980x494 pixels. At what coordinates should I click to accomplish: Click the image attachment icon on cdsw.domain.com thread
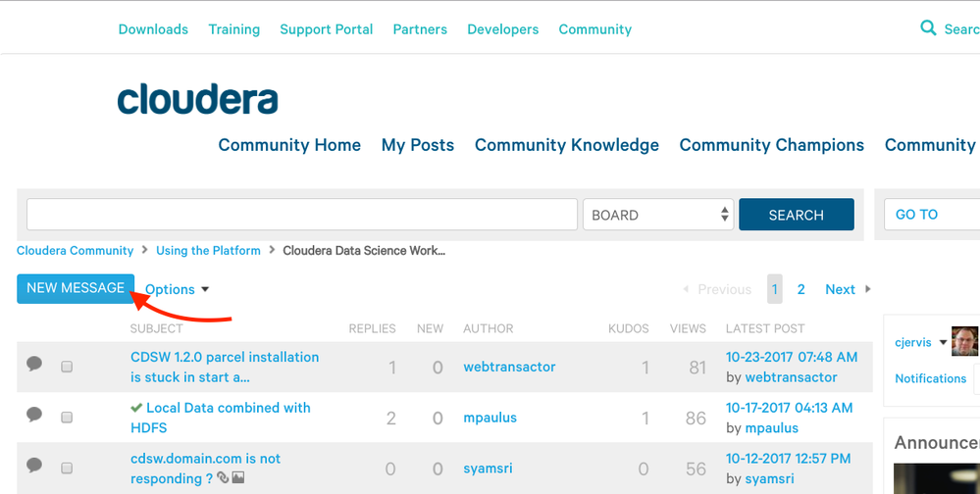click(238, 478)
